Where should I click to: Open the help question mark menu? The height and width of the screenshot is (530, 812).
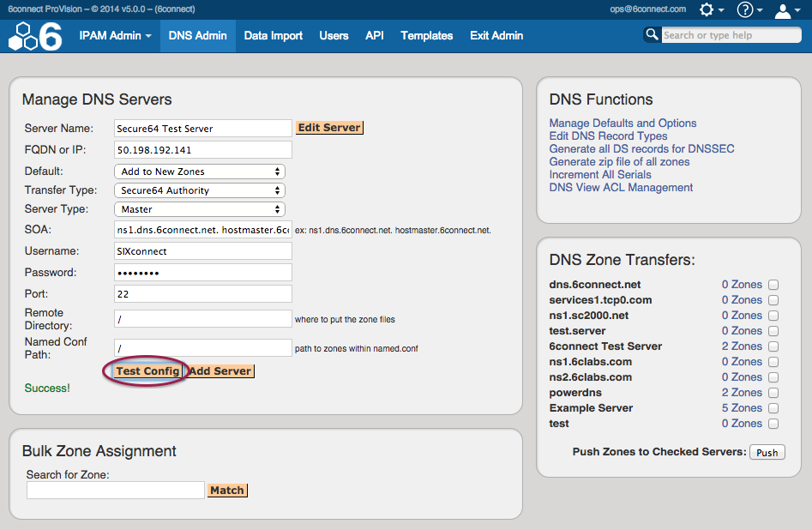[749, 9]
